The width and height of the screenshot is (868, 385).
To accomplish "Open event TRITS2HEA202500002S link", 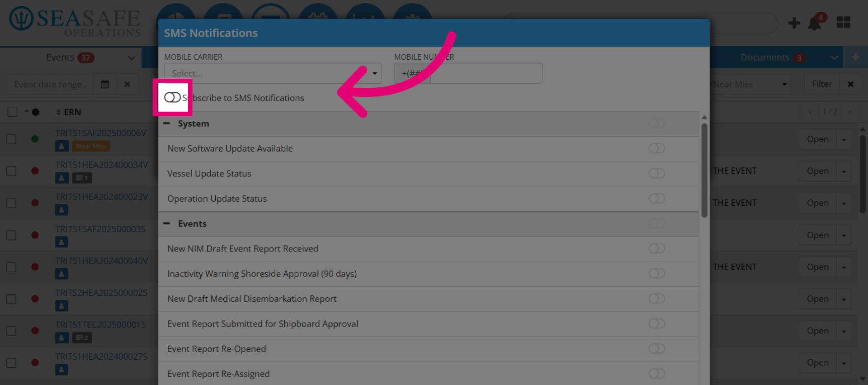I will coord(101,293).
